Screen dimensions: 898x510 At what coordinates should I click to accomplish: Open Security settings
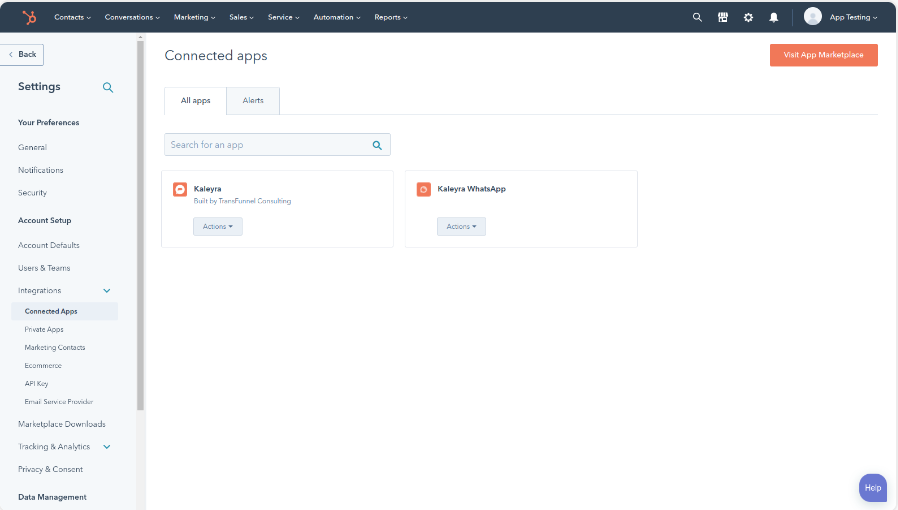click(x=32, y=193)
